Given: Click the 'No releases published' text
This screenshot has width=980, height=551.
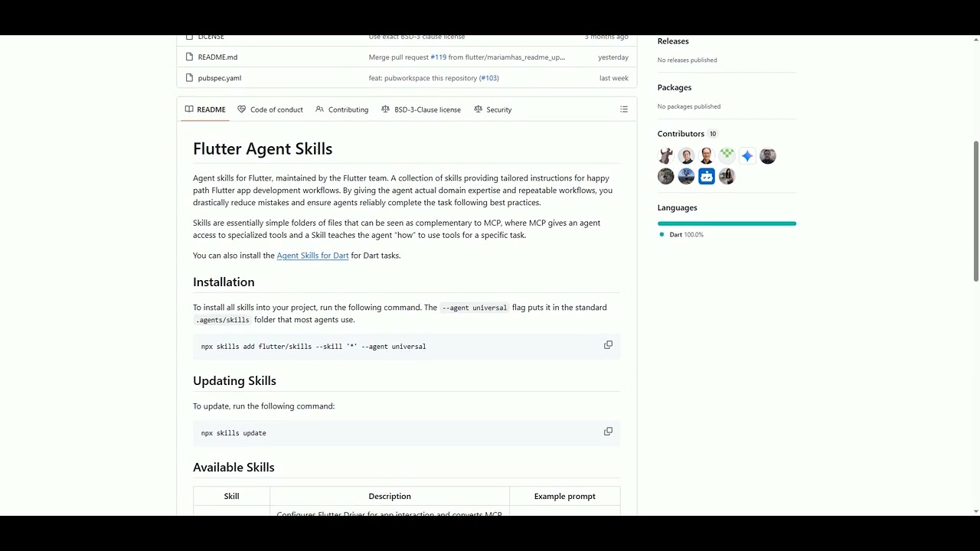Looking at the screenshot, I should point(687,60).
